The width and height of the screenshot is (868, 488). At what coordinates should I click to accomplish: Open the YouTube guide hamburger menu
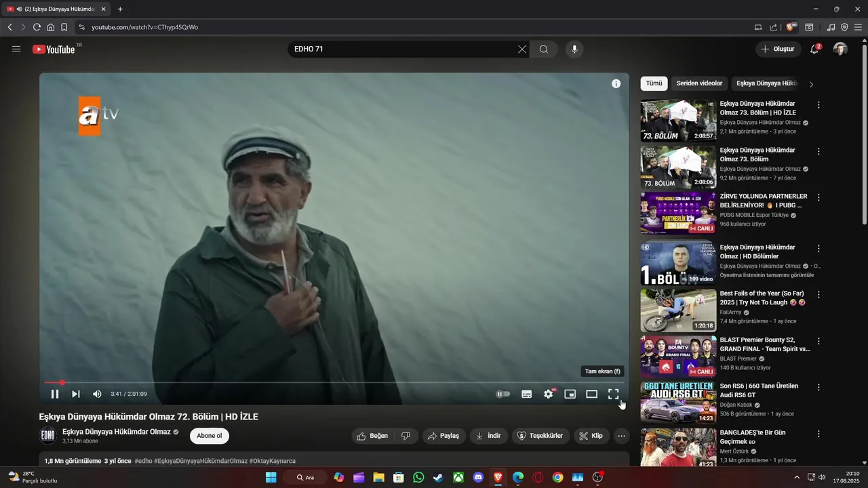pos(16,49)
